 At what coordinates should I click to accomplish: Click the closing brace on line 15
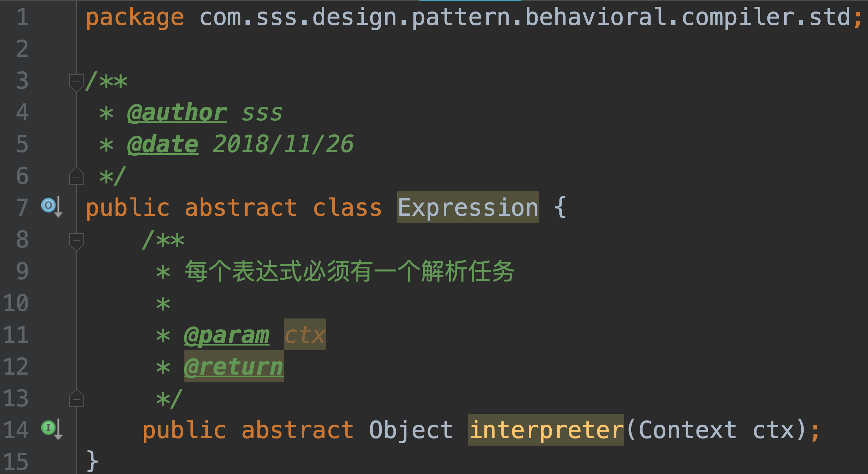click(92, 461)
